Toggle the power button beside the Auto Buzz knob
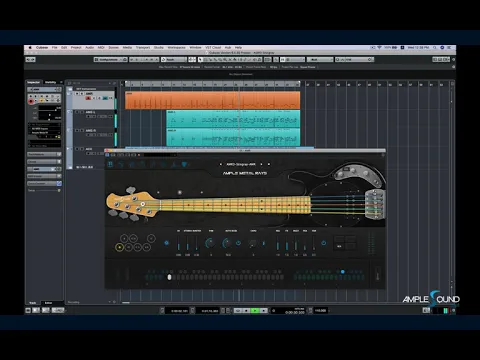 (x=238, y=243)
